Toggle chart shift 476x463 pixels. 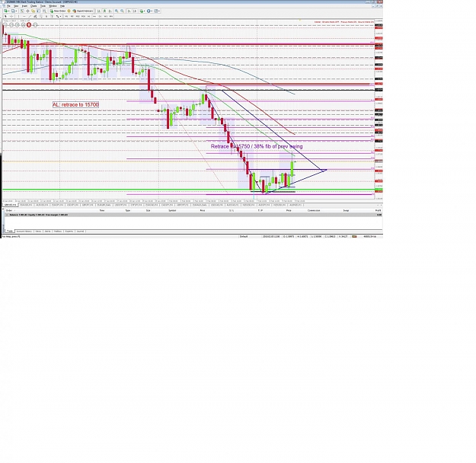point(135,11)
